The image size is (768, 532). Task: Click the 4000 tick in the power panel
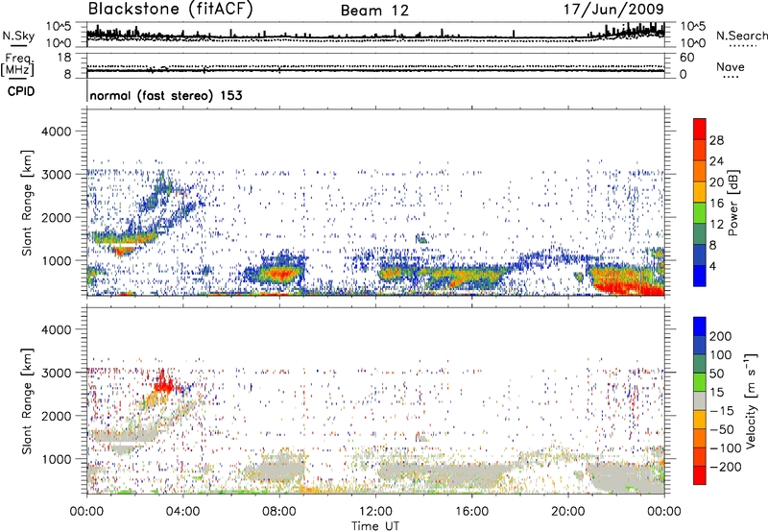pyautogui.click(x=57, y=132)
